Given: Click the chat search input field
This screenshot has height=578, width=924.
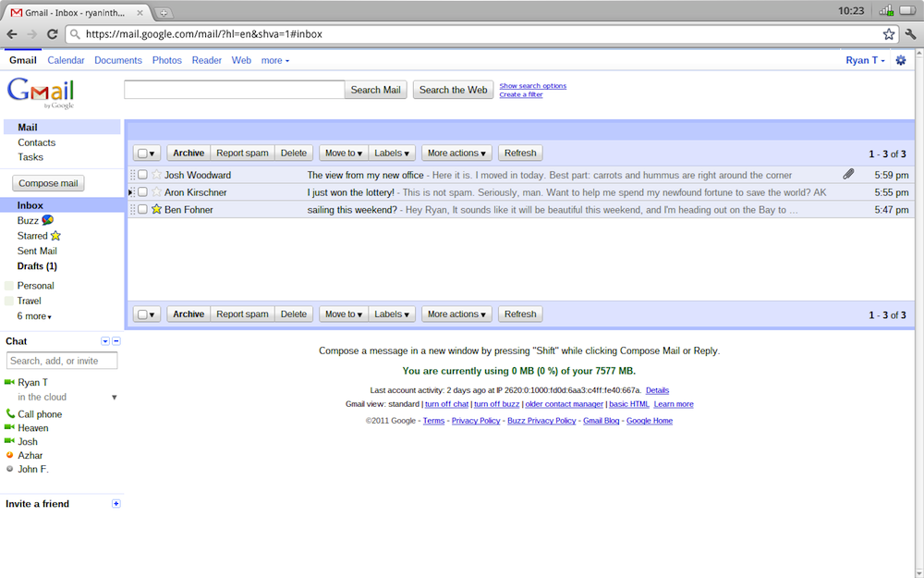Looking at the screenshot, I should tap(62, 361).
